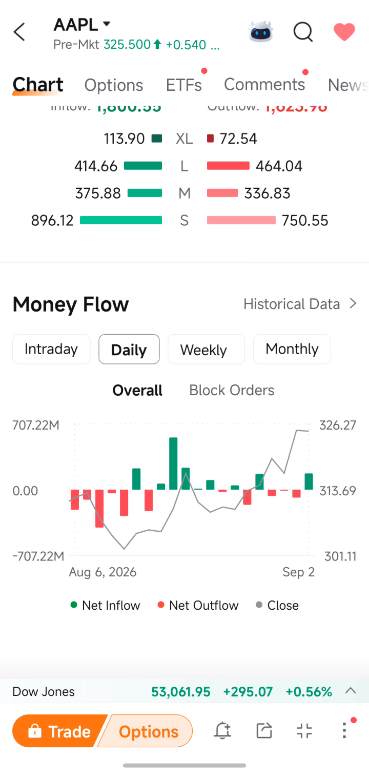Tap the share icon in the bottom bar

pyautogui.click(x=265, y=731)
